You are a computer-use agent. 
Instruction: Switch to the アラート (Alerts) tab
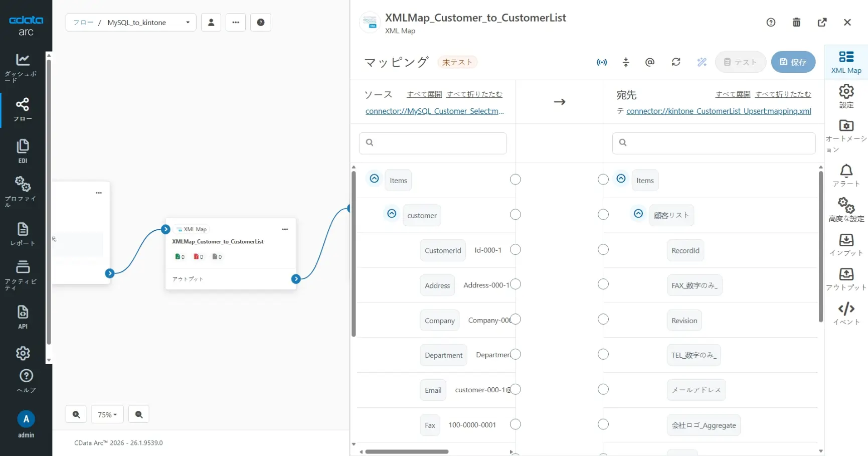pyautogui.click(x=846, y=176)
